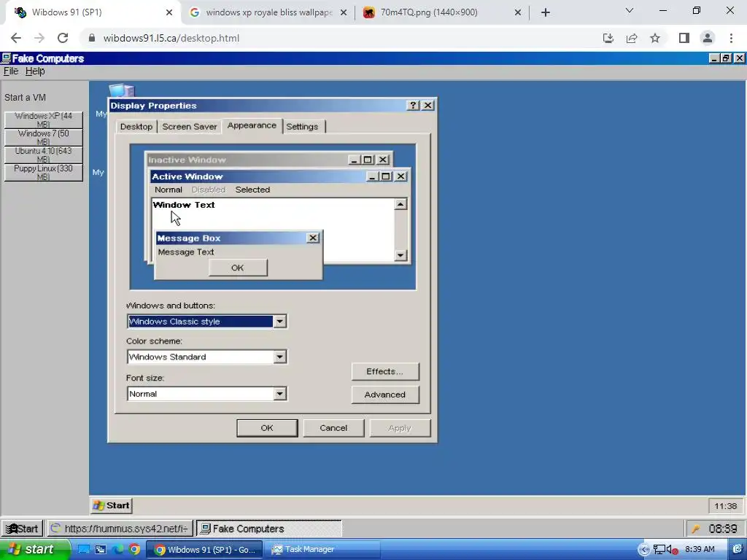Switch to the Screen Saver tab
747x560 pixels.
(x=190, y=127)
